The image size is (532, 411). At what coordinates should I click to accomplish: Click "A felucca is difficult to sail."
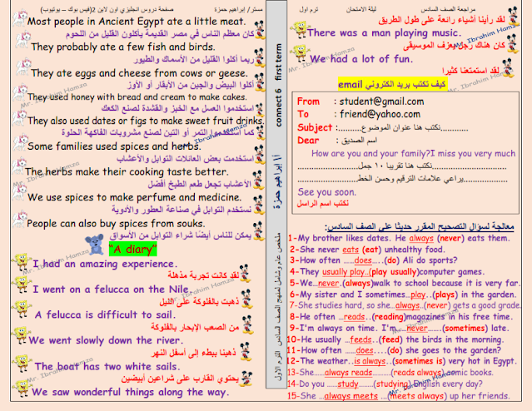(105, 314)
